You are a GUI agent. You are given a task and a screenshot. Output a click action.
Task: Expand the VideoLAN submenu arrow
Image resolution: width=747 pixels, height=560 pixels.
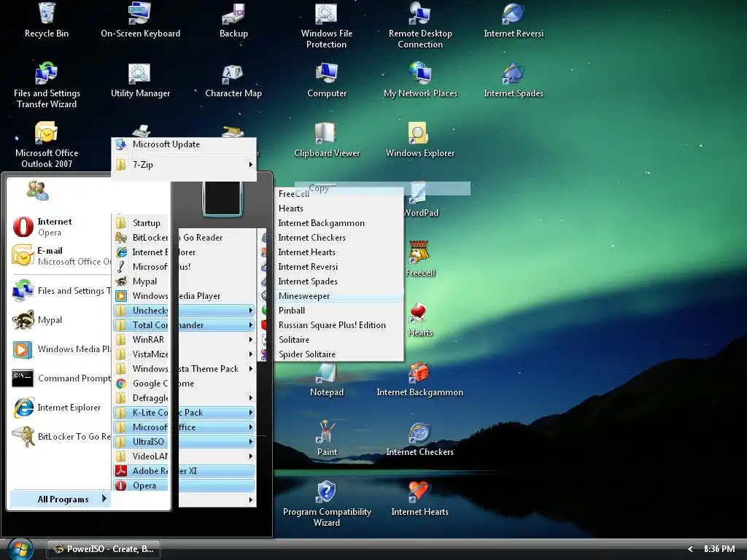pos(251,456)
